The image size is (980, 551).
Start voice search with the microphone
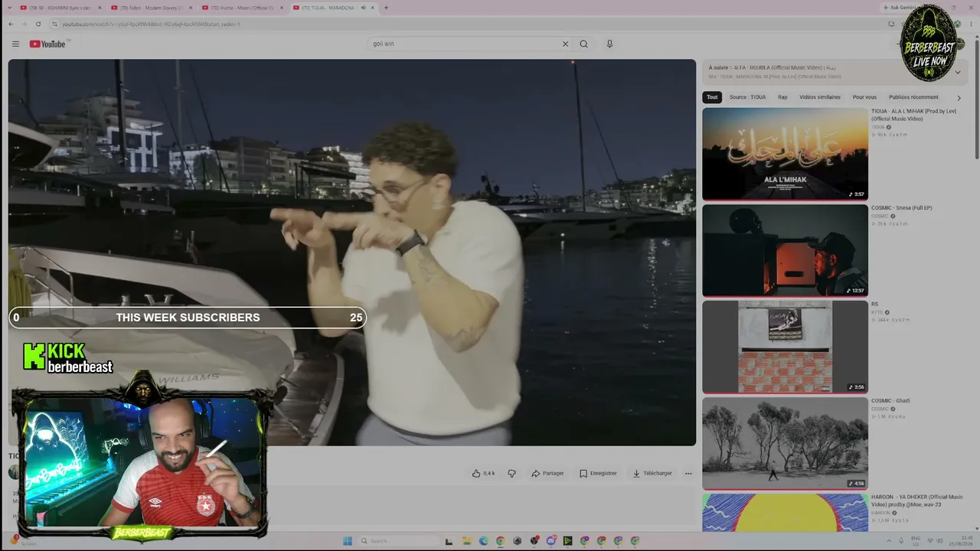(x=609, y=44)
